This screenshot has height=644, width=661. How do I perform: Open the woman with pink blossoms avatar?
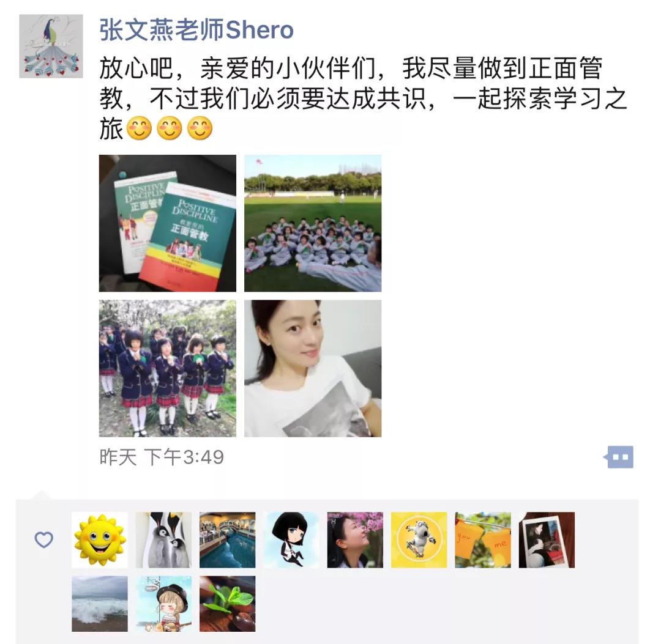356,540
